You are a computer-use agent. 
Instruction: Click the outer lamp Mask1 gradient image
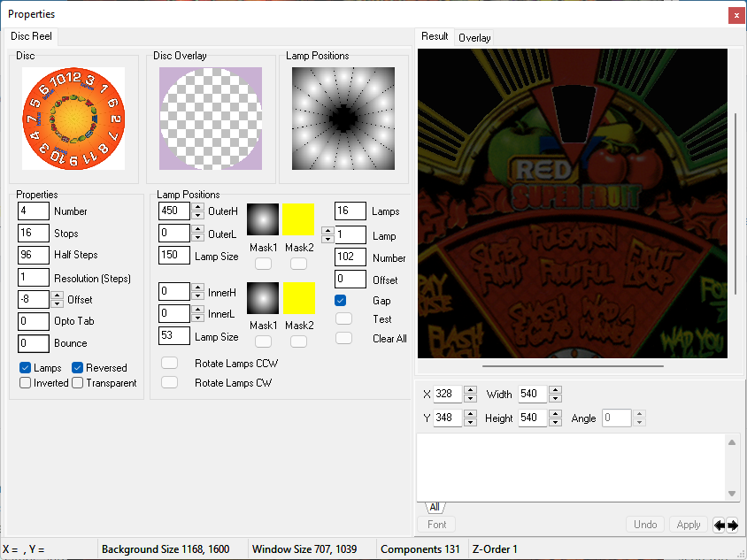pyautogui.click(x=262, y=219)
